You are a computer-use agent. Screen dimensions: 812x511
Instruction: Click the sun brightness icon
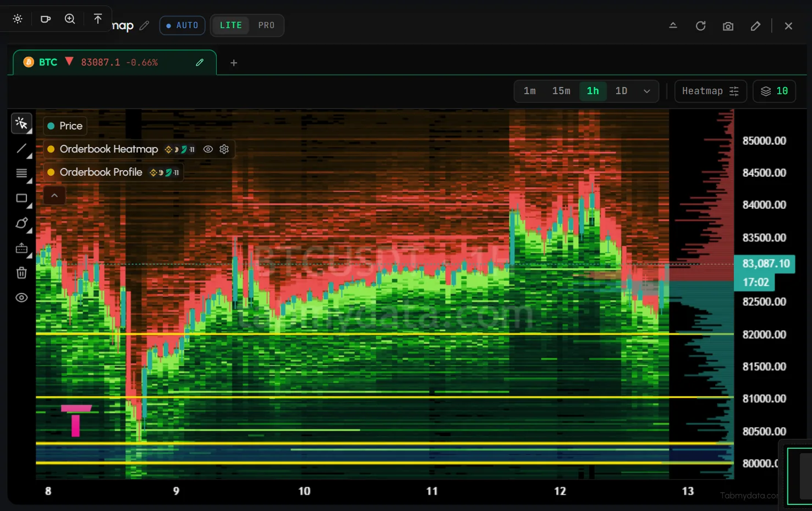coord(18,19)
